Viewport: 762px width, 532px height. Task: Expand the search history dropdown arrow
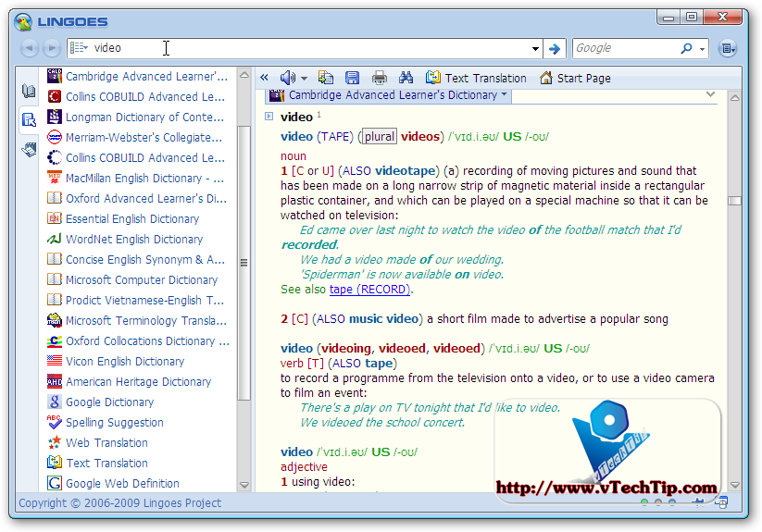point(535,48)
